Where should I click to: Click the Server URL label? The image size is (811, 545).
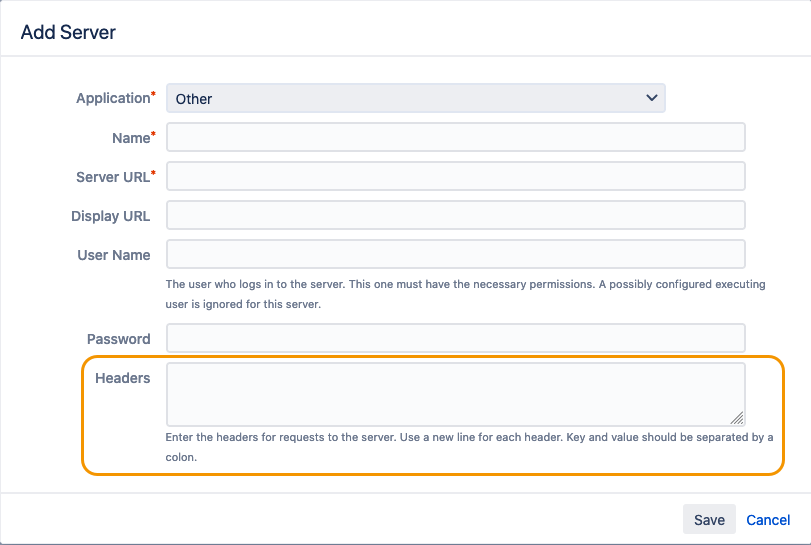[112, 176]
